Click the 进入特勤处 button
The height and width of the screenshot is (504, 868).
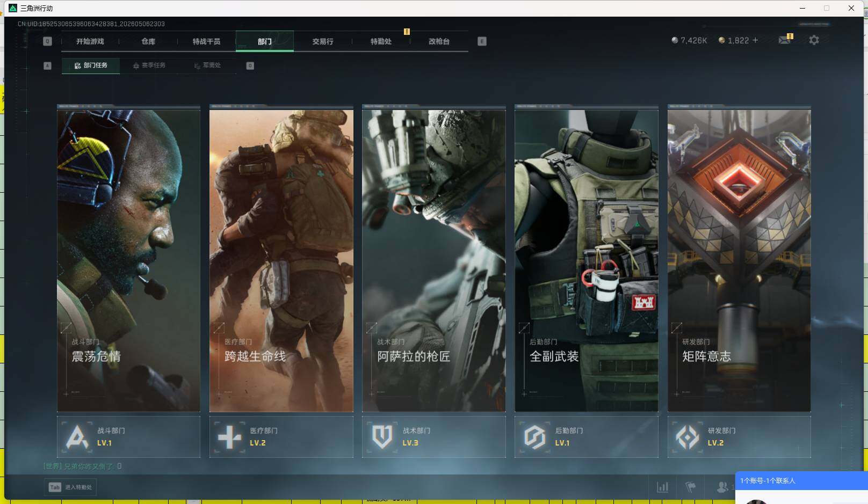pos(70,487)
